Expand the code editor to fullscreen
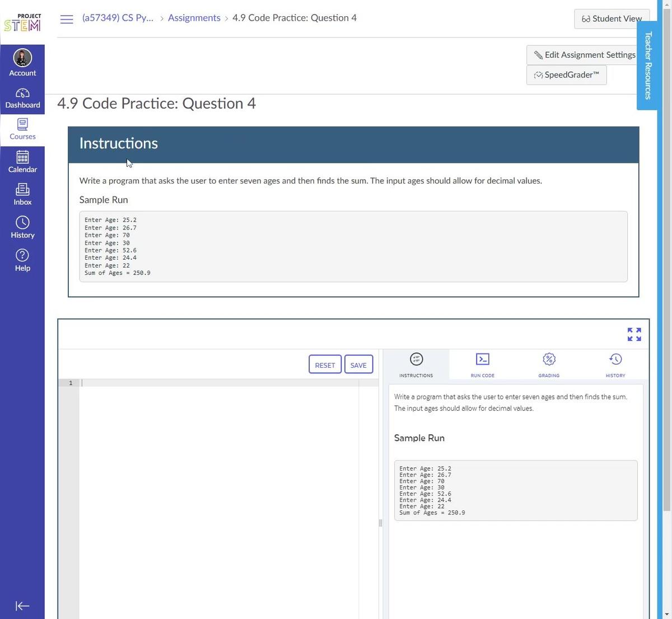This screenshot has height=619, width=672. tap(634, 334)
